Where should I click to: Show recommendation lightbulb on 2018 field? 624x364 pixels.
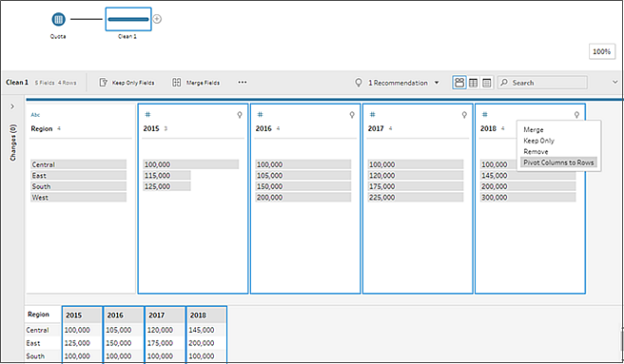point(576,115)
